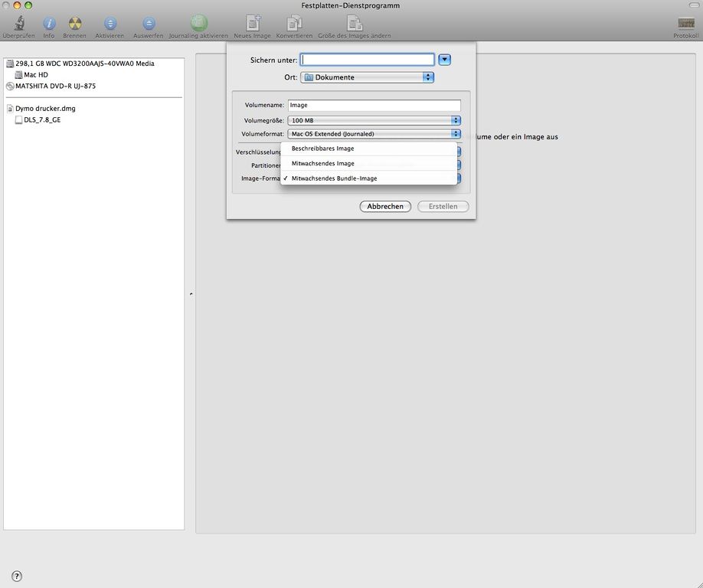
Task: Click the Überprüfen microscope icon
Action: [x=18, y=24]
